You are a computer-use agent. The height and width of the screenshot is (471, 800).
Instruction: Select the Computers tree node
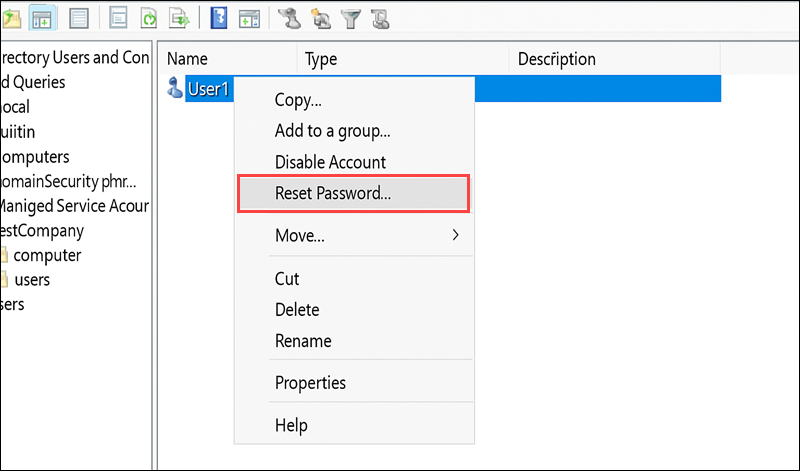click(x=35, y=157)
